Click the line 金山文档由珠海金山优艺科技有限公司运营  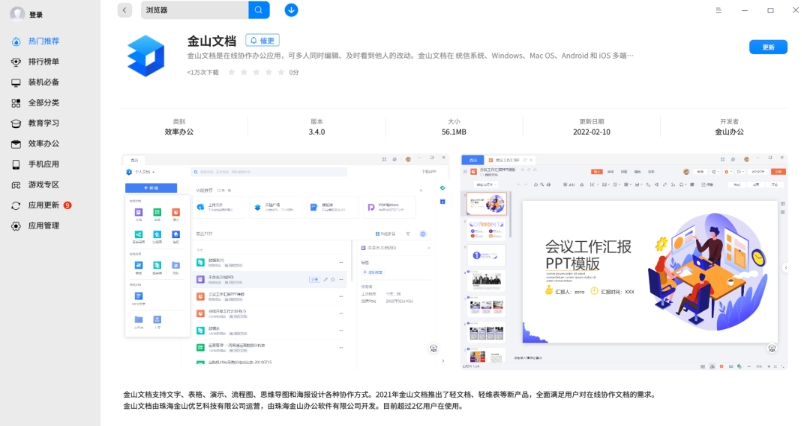coord(294,406)
